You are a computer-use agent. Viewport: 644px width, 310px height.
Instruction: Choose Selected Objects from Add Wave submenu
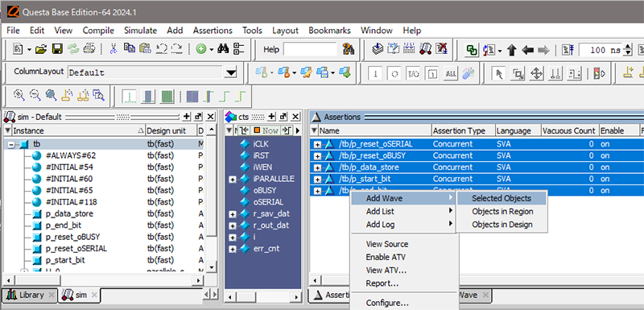pos(502,198)
